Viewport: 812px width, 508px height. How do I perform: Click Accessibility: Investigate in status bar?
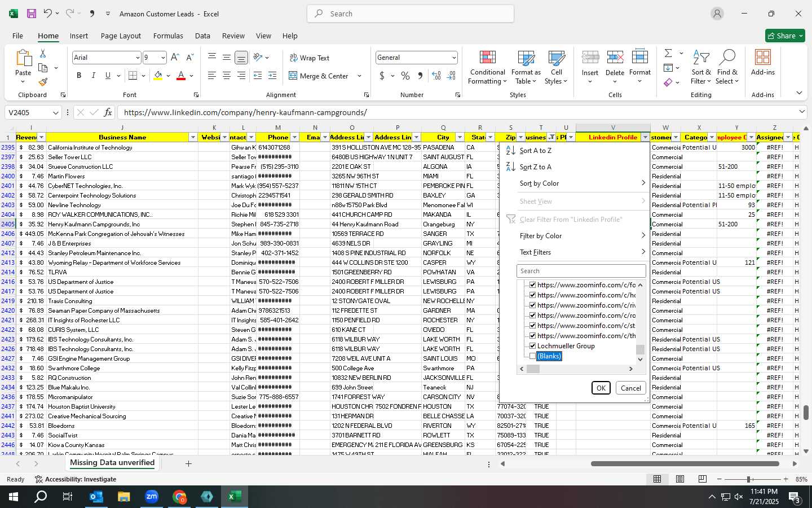click(x=76, y=479)
